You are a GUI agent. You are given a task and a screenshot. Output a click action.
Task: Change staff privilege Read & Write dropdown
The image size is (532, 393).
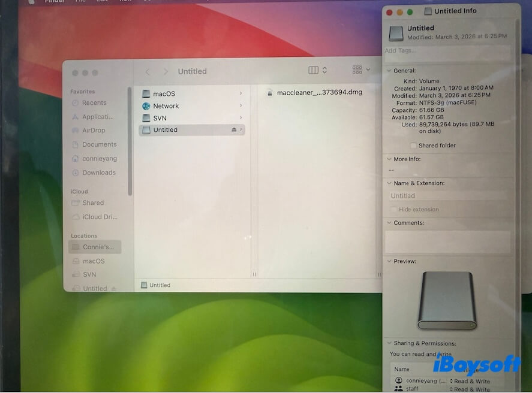click(470, 389)
